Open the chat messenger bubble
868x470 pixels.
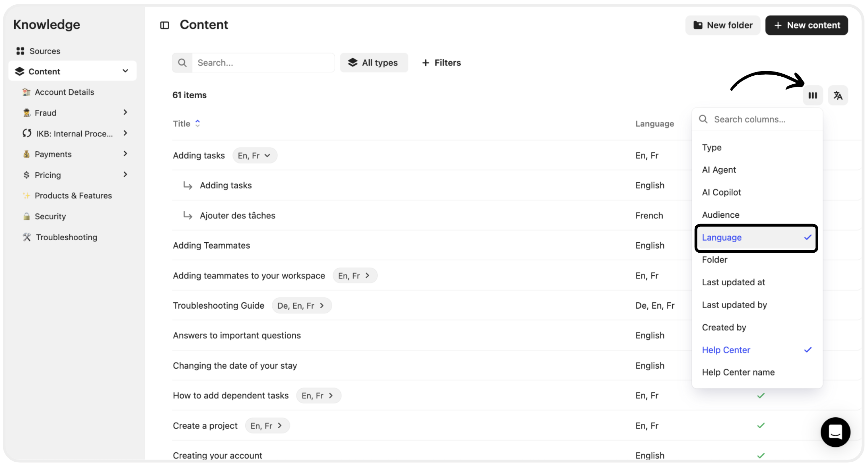(x=835, y=432)
